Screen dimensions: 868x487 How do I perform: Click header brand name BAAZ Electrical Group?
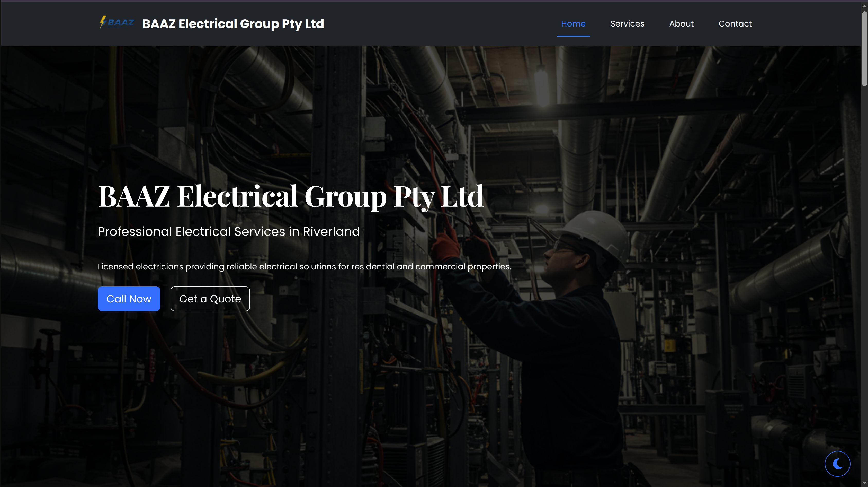coord(233,24)
